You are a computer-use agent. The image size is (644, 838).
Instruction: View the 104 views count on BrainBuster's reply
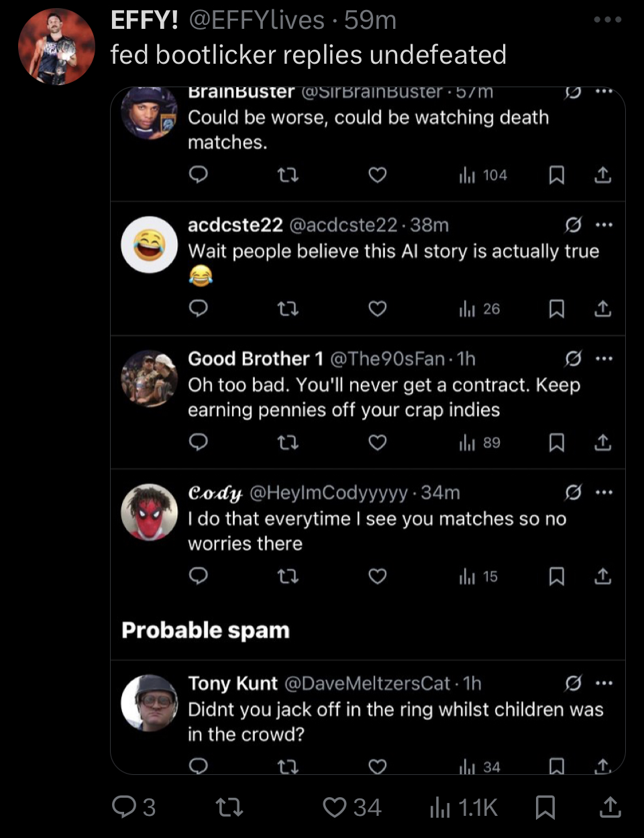484,175
